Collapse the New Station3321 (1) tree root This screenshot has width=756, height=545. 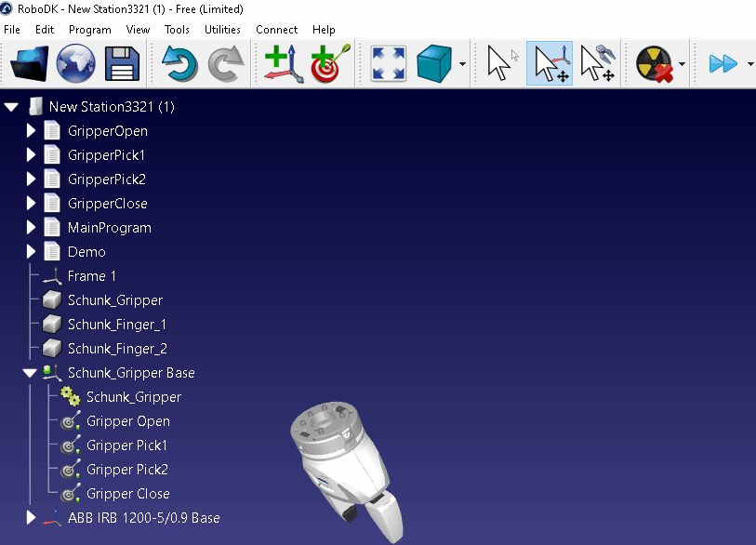pyautogui.click(x=11, y=107)
